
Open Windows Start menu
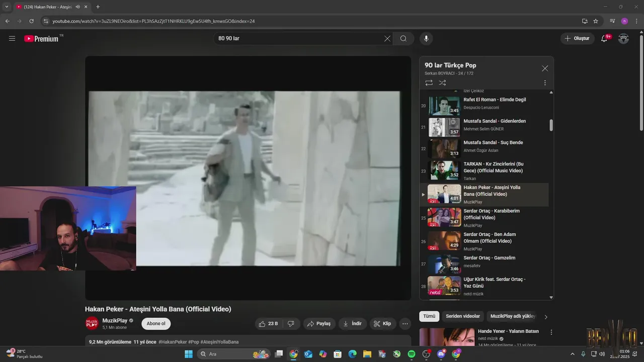pyautogui.click(x=189, y=354)
